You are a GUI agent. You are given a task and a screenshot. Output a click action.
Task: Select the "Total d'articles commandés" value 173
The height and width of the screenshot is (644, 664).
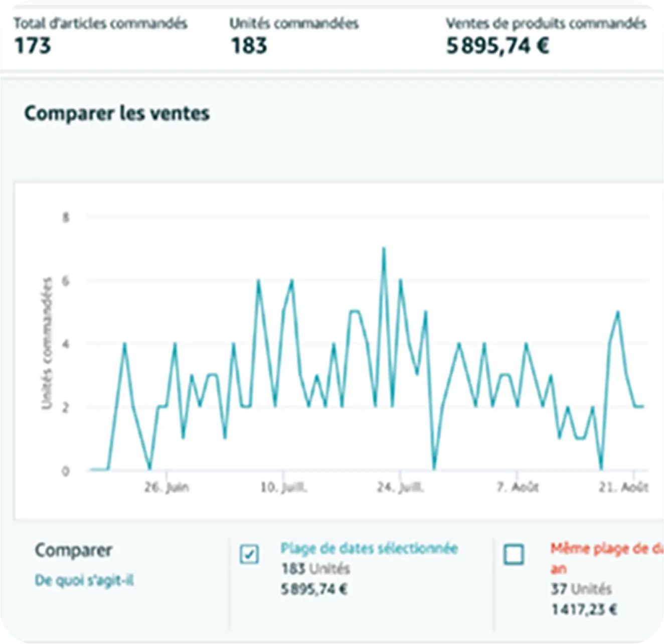click(33, 46)
